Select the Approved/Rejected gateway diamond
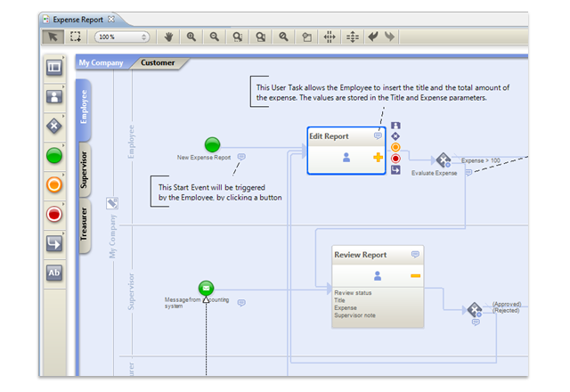Screen dimensions: 570x392 pyautogui.click(x=475, y=310)
